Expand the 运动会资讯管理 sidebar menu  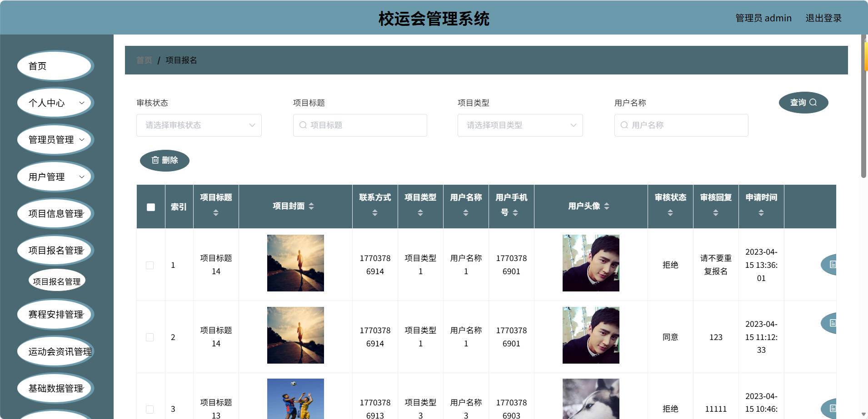[55, 351]
